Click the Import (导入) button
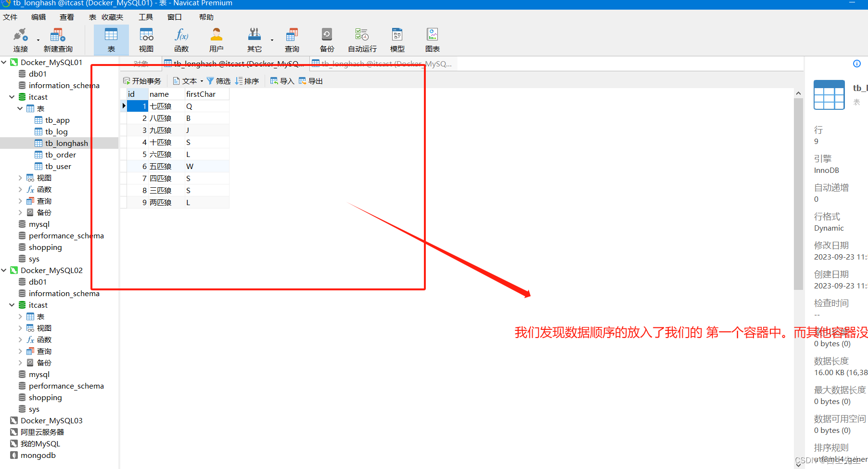 [x=282, y=81]
